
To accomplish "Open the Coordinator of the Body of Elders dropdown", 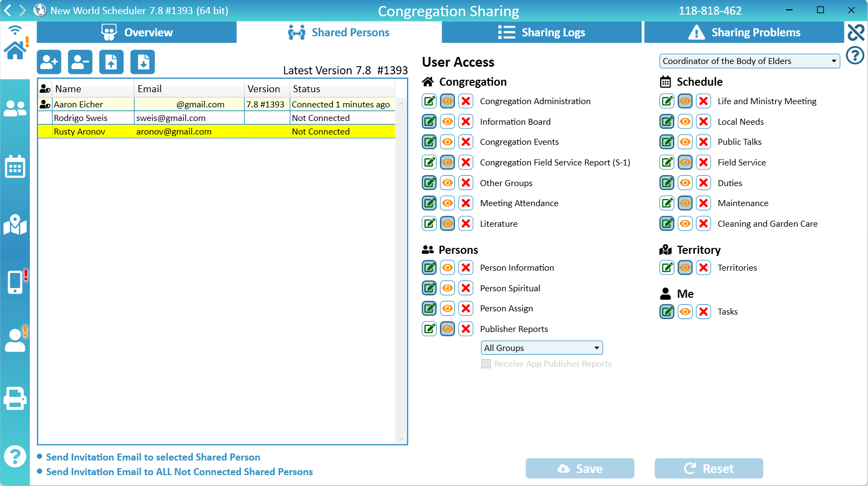I will (749, 61).
